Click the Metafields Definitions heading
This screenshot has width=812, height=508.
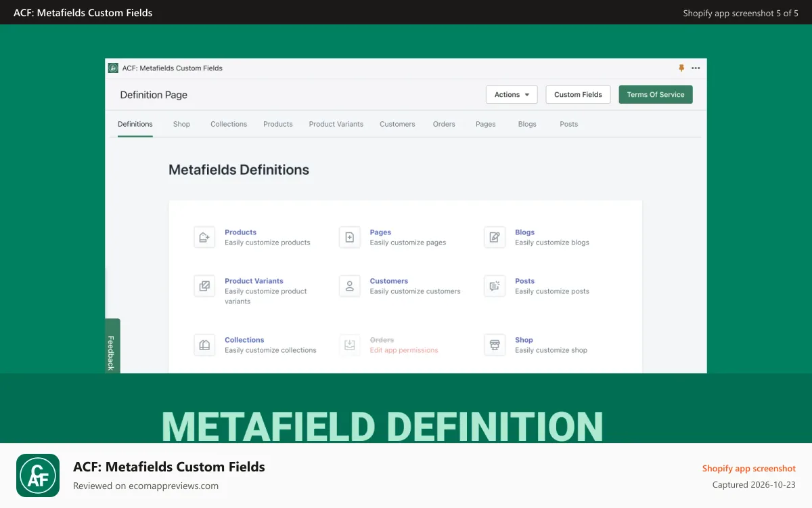tap(239, 170)
